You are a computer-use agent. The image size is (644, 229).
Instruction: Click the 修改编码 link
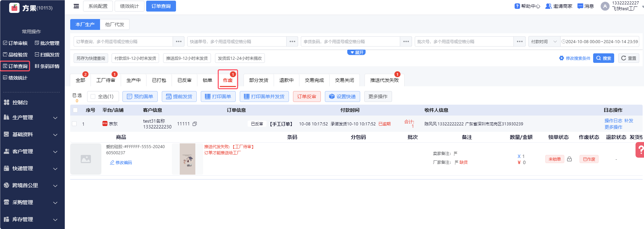pyautogui.click(x=121, y=163)
